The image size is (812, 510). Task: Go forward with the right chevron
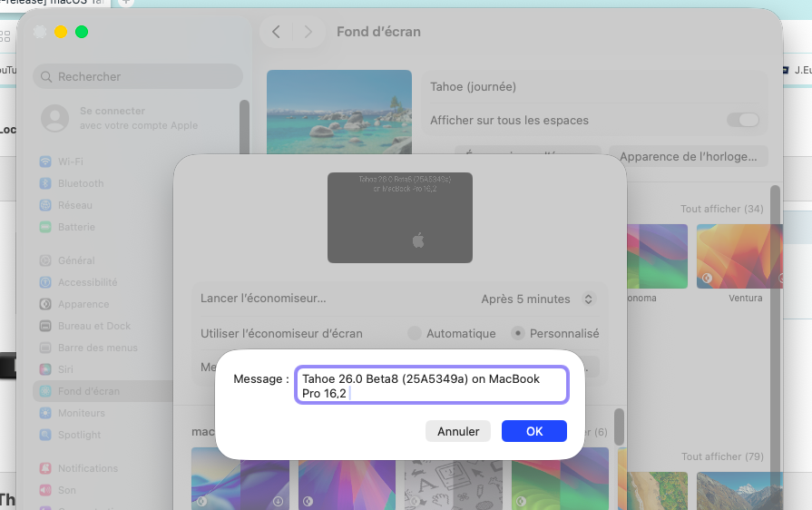308,32
